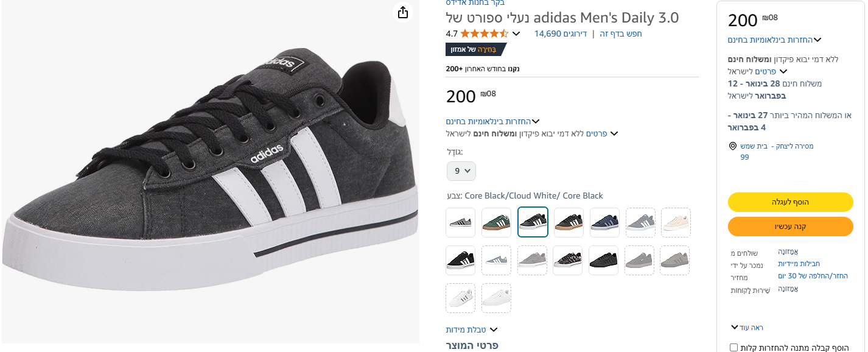This screenshot has width=868, height=352.
Task: Open the ratings dropdown arrow next to stars
Action: pos(516,33)
